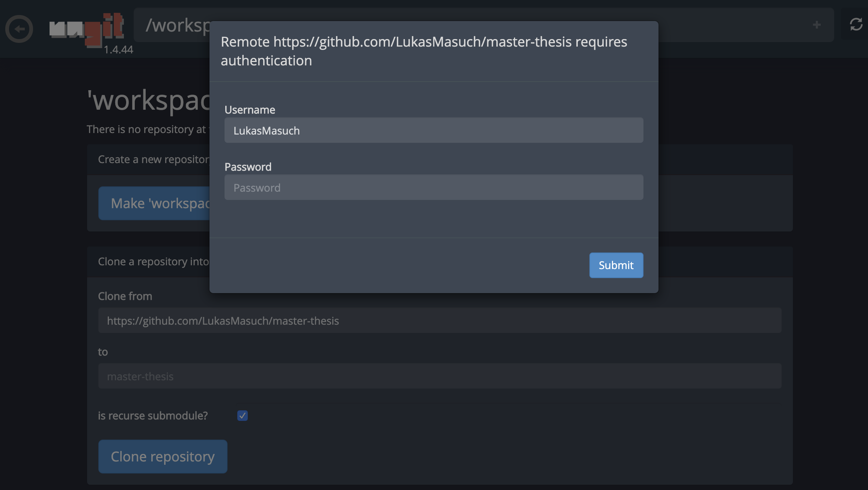Screen dimensions: 868x490
Task: Click the refresh icon at top right
Action: click(856, 25)
